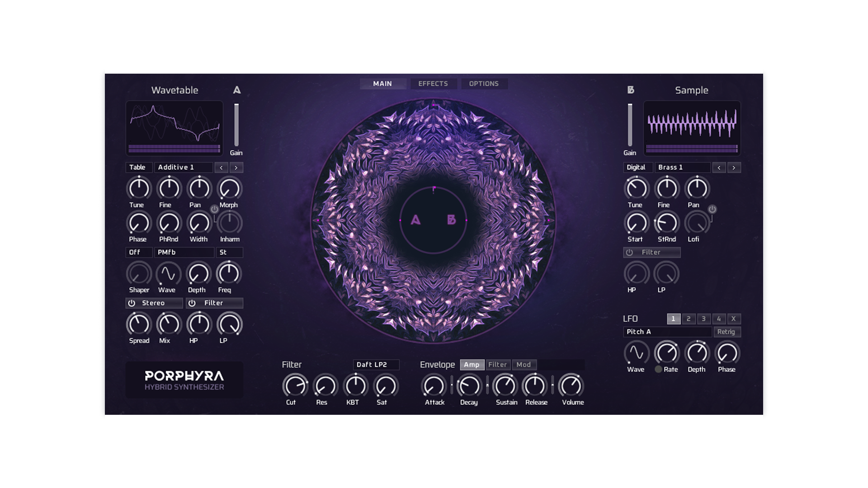Select the Filter envelope button
This screenshot has width=868, height=488.
pyautogui.click(x=497, y=365)
